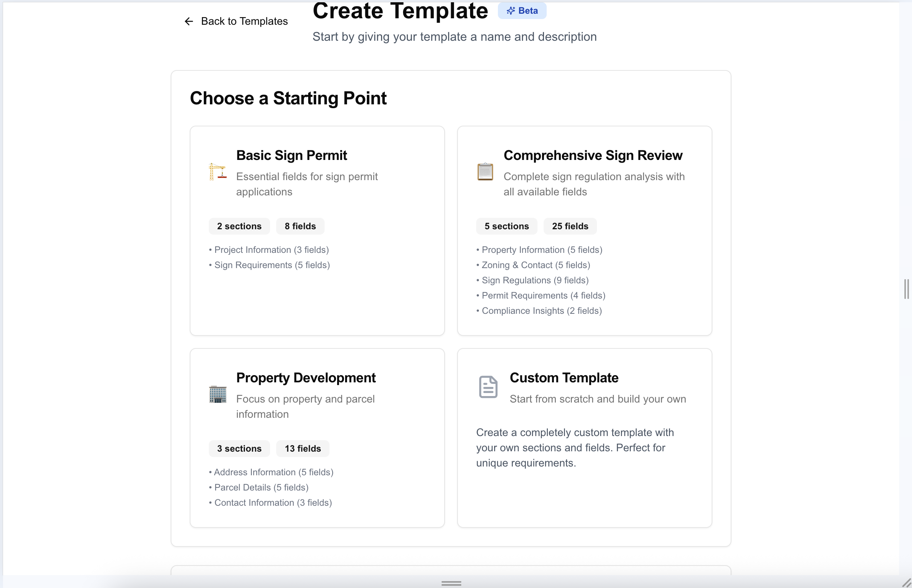Click the document icon on Custom Template card
The width and height of the screenshot is (912, 588).
tap(487, 386)
